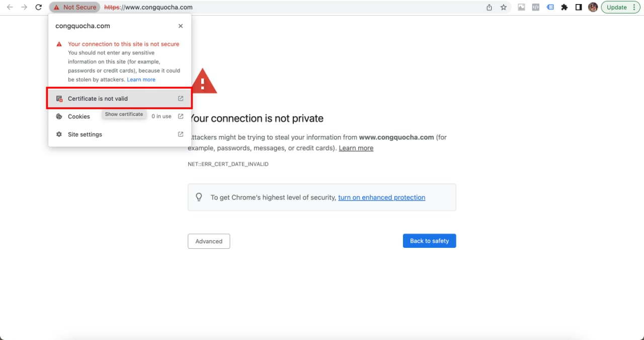
Task: Click the user profile avatar
Action: (593, 8)
